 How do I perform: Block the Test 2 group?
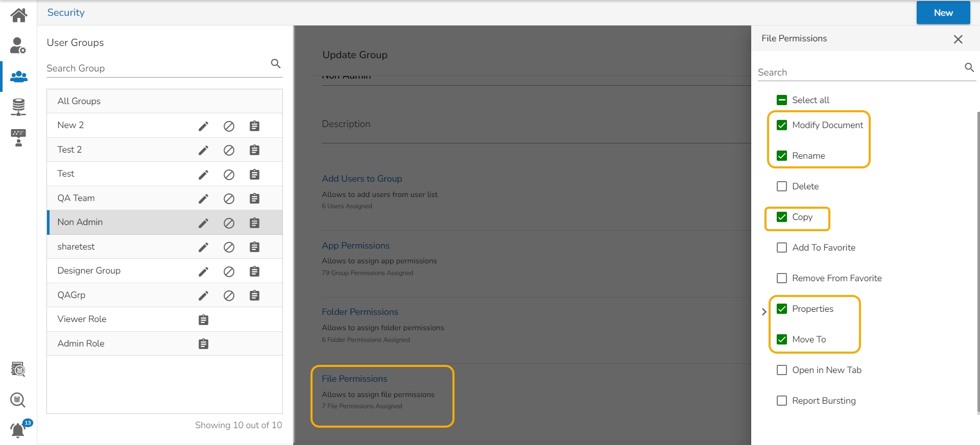(229, 150)
